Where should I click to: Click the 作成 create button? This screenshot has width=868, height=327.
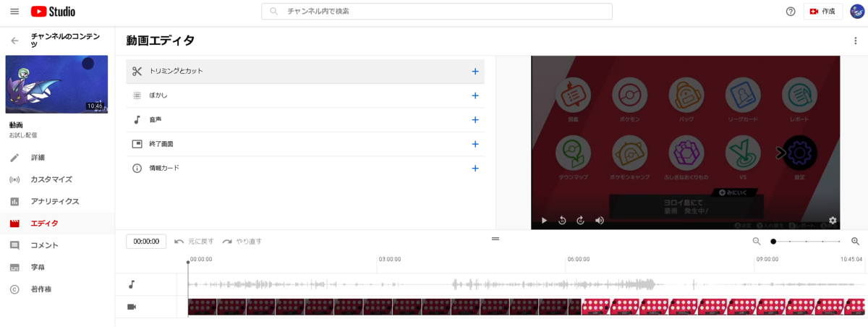pos(822,12)
